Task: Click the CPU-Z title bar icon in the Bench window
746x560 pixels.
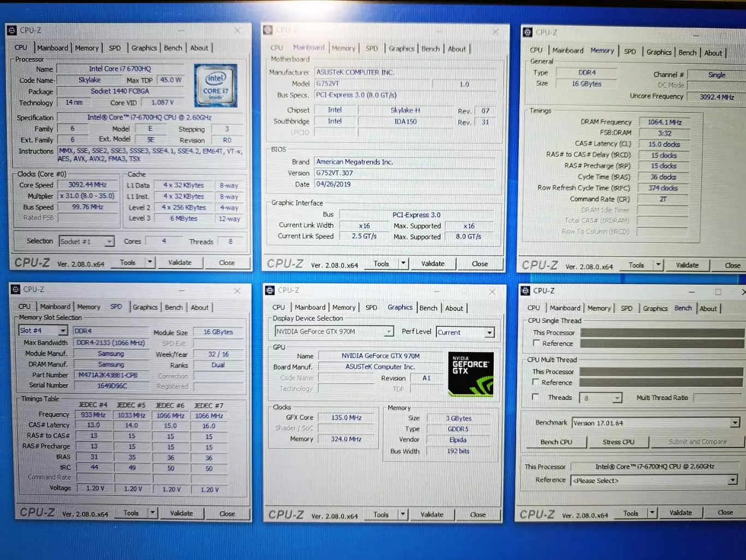Action: [525, 291]
